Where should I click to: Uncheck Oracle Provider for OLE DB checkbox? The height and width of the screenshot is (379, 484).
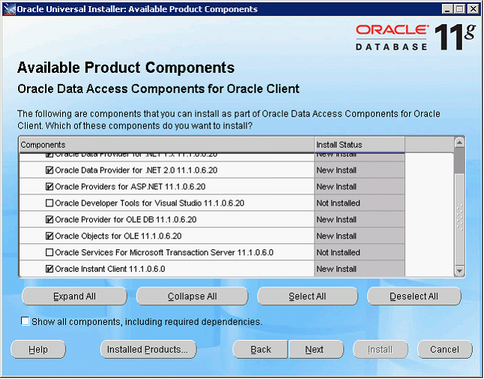49,220
